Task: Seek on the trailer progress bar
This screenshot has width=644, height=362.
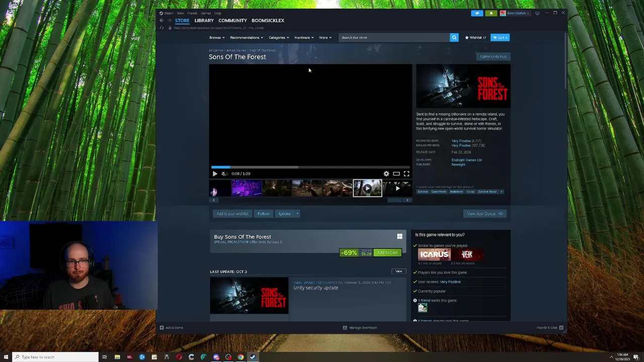Action: click(310, 167)
